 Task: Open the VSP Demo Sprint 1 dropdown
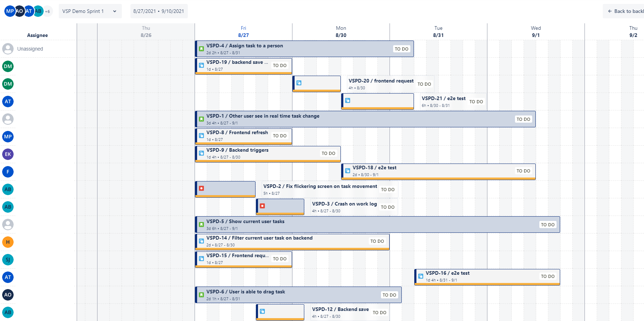point(90,11)
